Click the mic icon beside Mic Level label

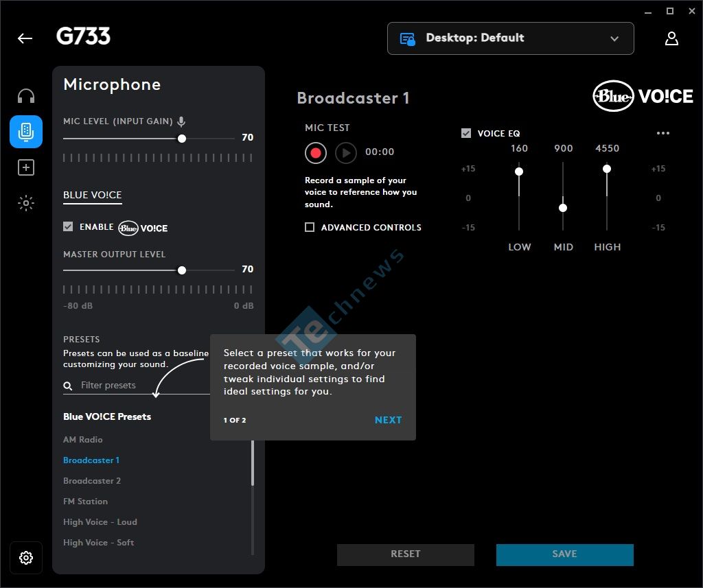(181, 121)
